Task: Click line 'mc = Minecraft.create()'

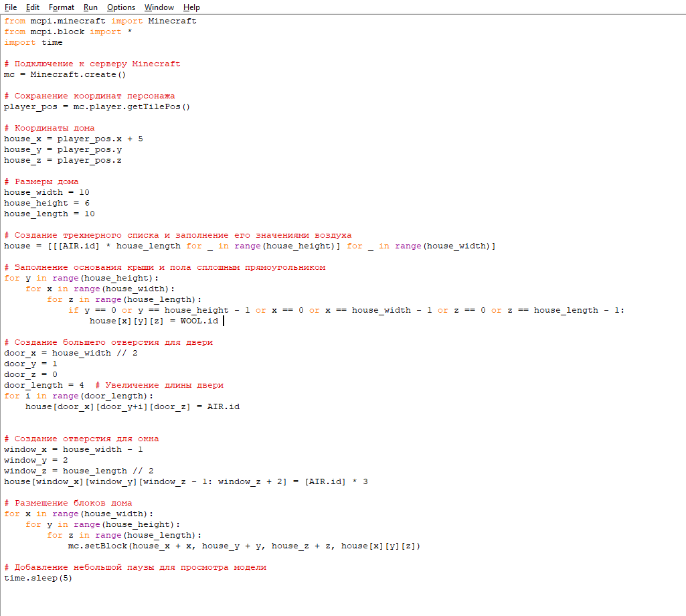Action: click(x=65, y=75)
